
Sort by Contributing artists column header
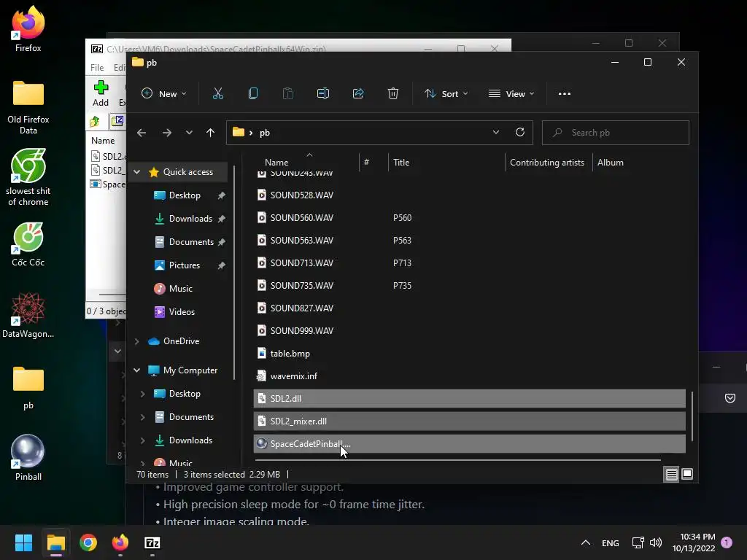tap(547, 163)
